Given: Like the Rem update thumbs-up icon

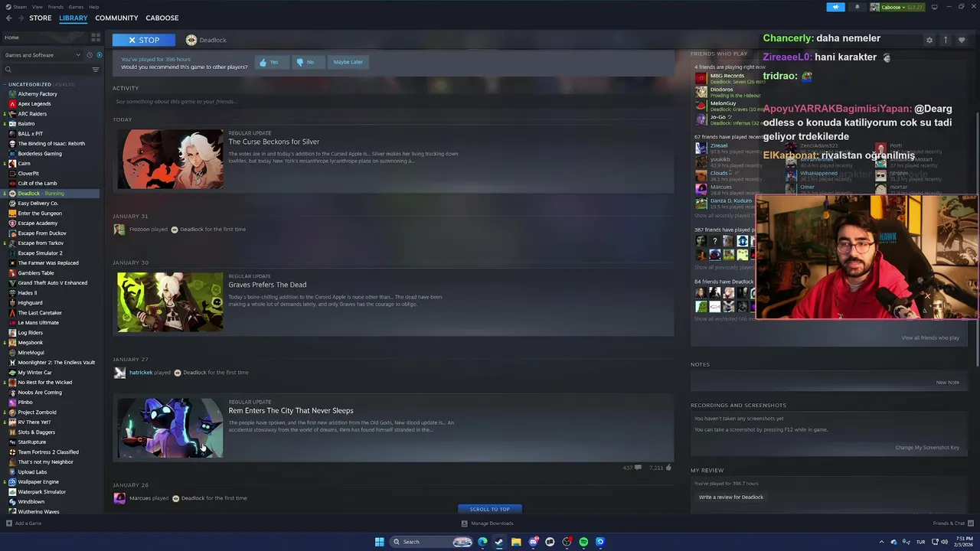Looking at the screenshot, I should coord(668,468).
